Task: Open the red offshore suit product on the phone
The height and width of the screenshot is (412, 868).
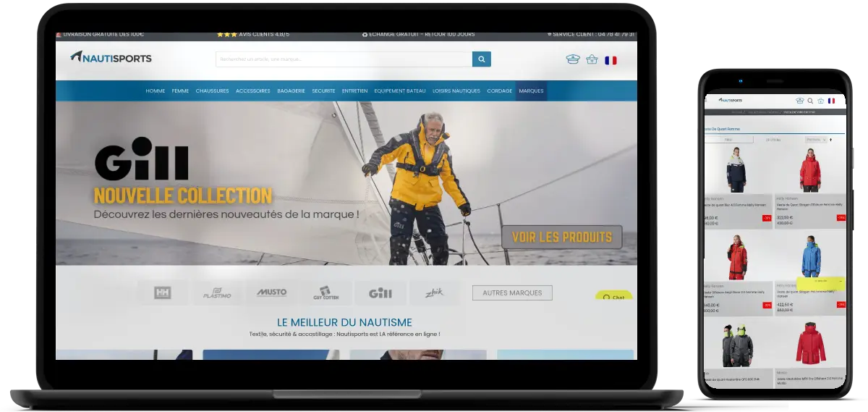Action: click(x=736, y=256)
